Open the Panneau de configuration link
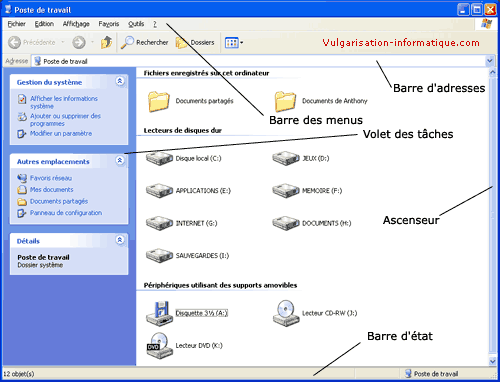The height and width of the screenshot is (382, 500). [66, 213]
